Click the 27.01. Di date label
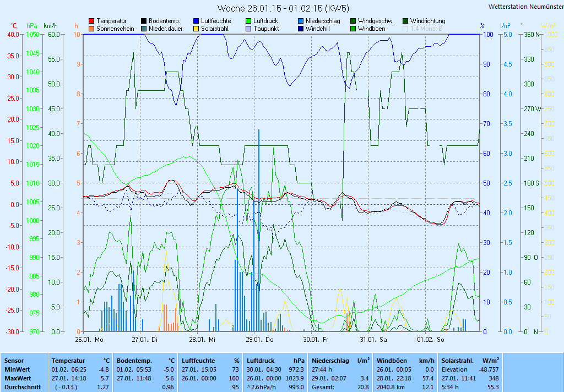The image size is (564, 392). (x=145, y=340)
